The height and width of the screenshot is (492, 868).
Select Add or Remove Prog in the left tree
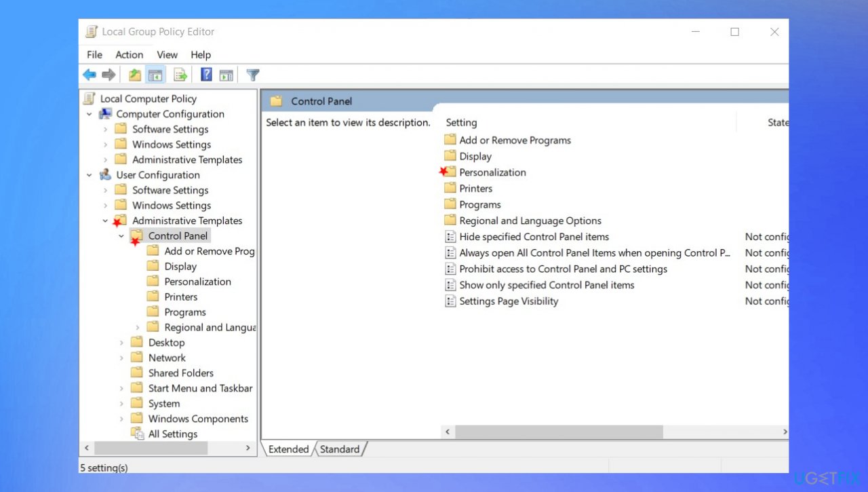pos(210,251)
